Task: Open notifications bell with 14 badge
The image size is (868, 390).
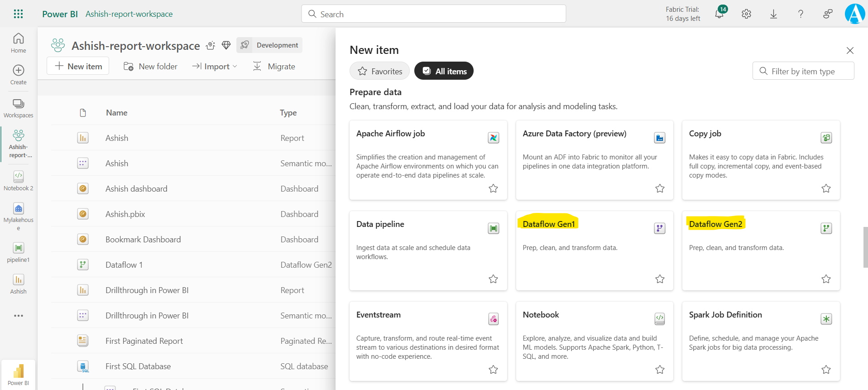Action: 719,14
